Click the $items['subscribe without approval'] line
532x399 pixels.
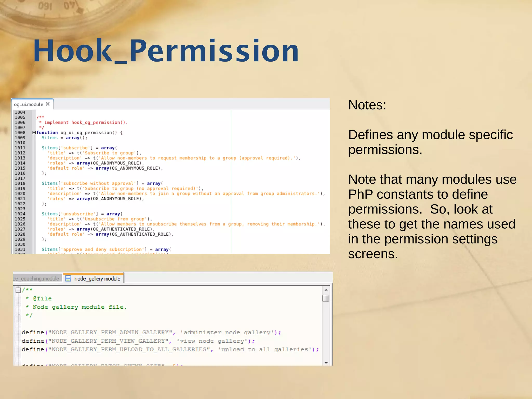coord(102,183)
